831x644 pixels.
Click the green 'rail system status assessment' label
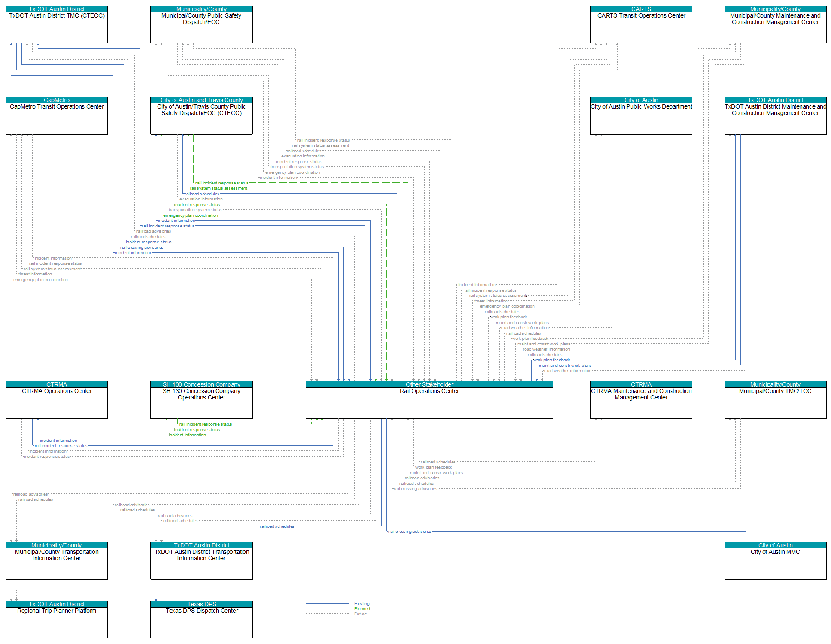[x=218, y=188]
